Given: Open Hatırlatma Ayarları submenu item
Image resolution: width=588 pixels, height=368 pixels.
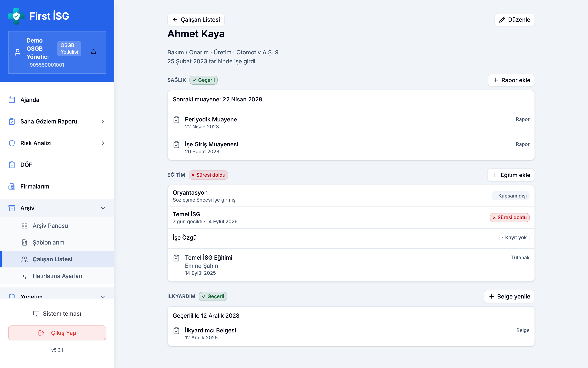Looking at the screenshot, I should coord(57,276).
